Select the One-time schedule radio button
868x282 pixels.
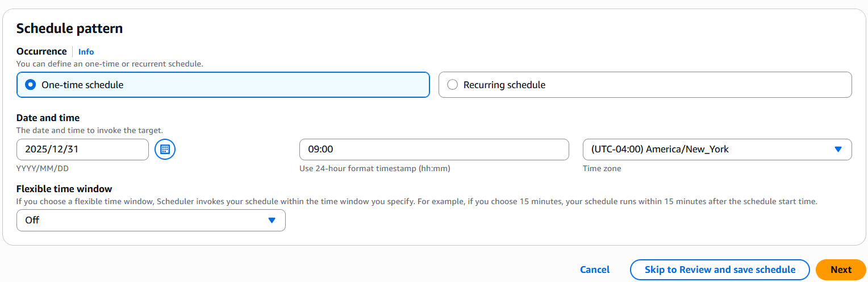[31, 85]
